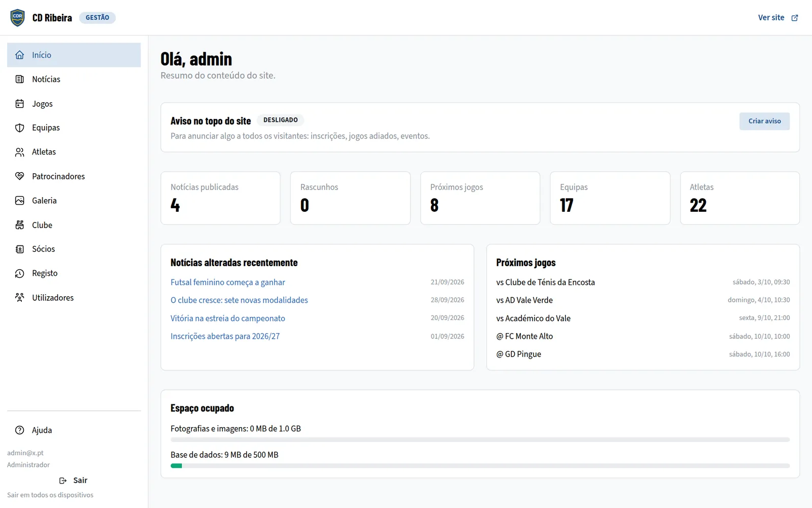812x508 pixels.
Task: Click the Equipas count card showing 17
Action: [610, 198]
